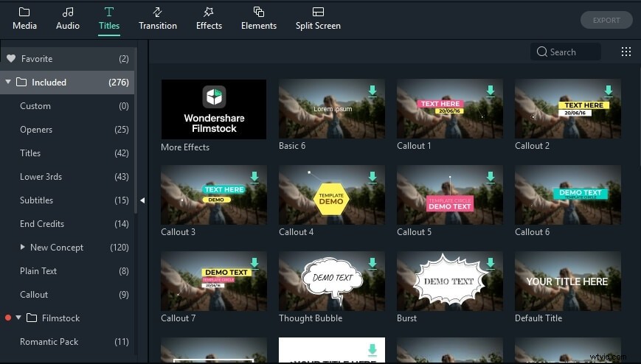641x364 pixels.
Task: Click the "Callout 5" label
Action: pos(414,232)
